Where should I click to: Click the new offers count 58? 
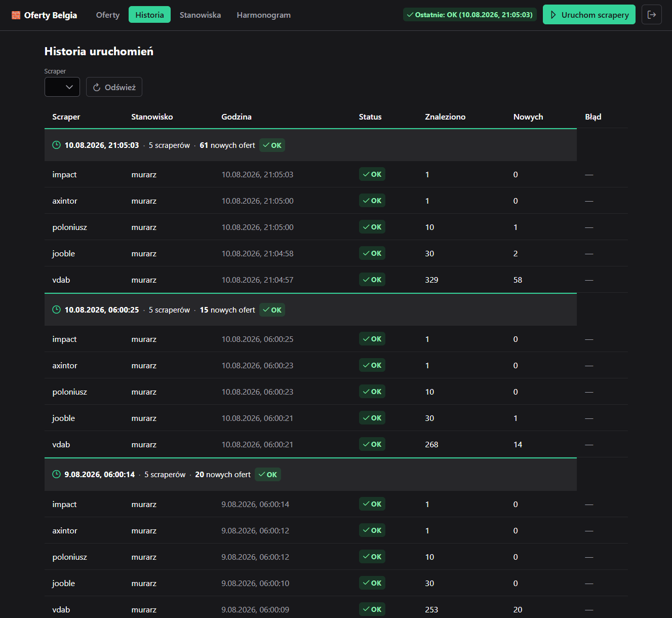518,280
